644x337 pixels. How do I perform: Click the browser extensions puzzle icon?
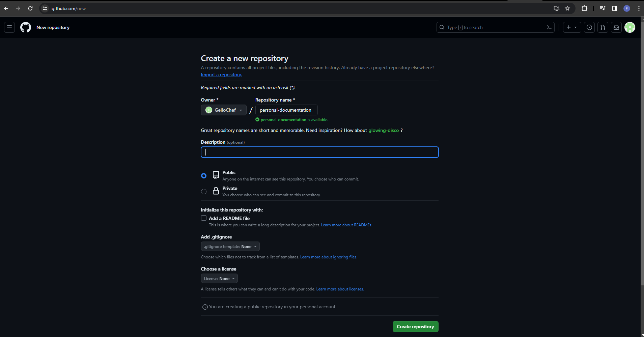click(x=585, y=8)
